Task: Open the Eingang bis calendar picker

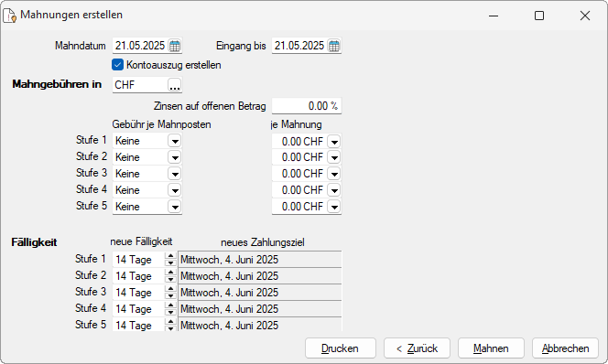Action: [x=334, y=46]
